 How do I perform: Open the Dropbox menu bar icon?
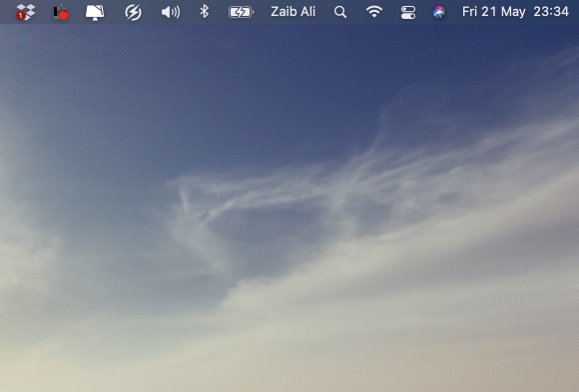click(x=25, y=12)
